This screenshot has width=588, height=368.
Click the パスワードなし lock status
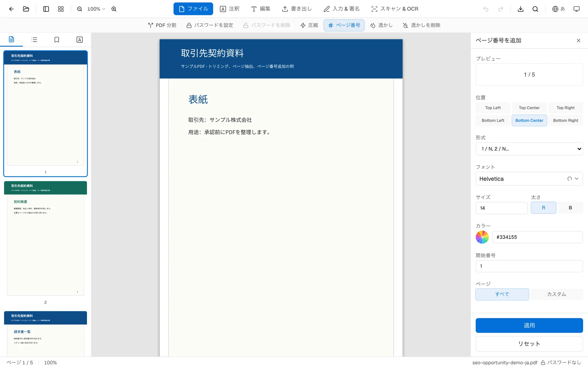(x=561, y=362)
